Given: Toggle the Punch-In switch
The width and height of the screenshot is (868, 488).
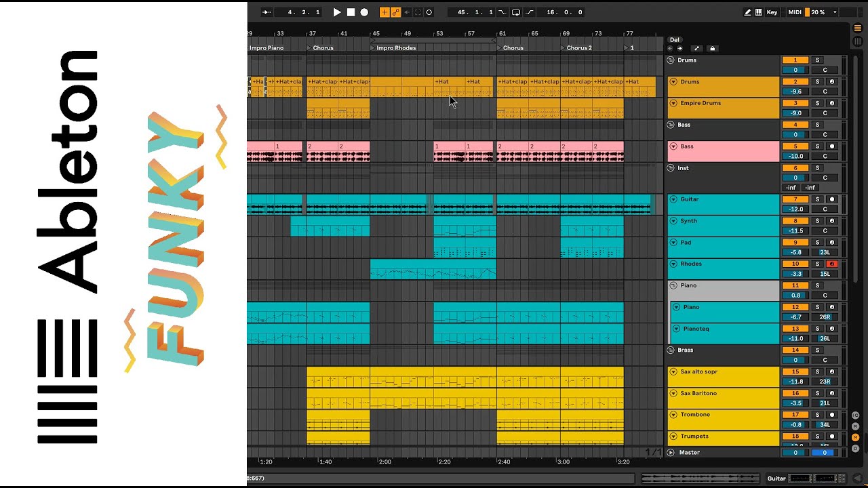Looking at the screenshot, I should [x=502, y=12].
